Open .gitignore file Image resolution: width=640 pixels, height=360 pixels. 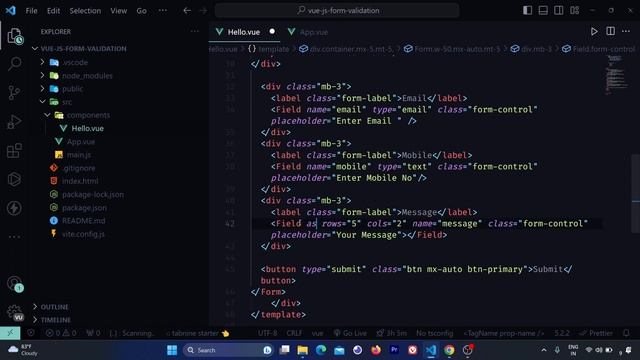point(78,168)
